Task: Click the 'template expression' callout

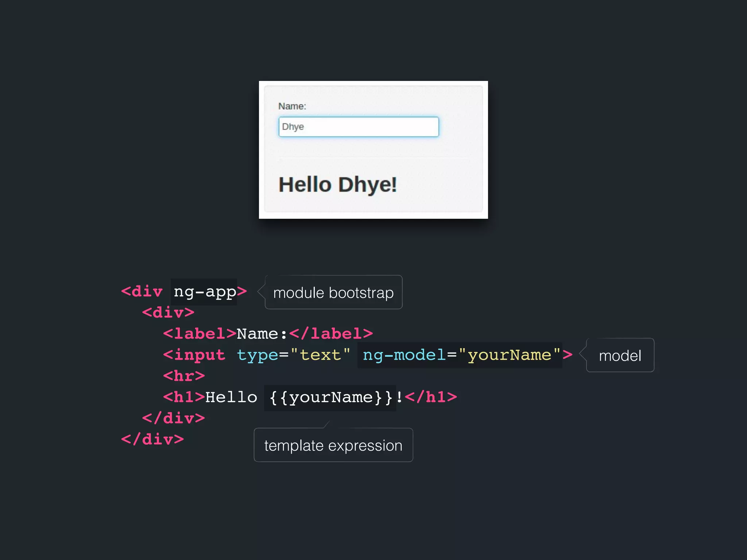Action: click(x=333, y=446)
